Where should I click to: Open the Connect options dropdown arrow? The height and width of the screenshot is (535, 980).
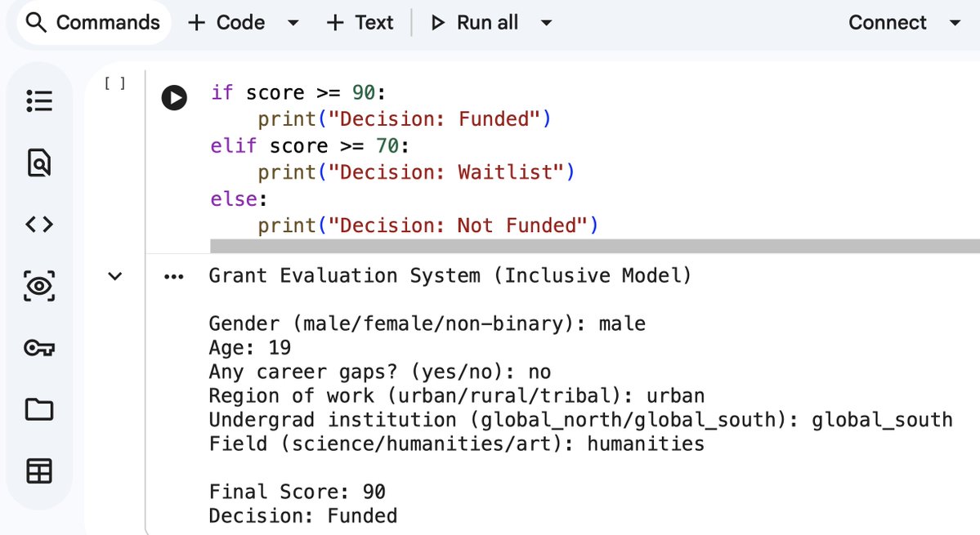[955, 23]
